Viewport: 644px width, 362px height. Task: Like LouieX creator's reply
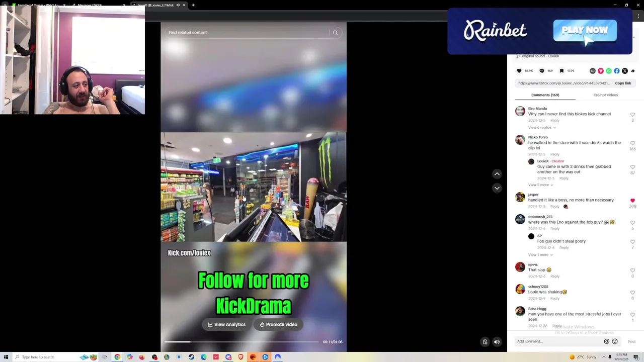click(x=632, y=167)
